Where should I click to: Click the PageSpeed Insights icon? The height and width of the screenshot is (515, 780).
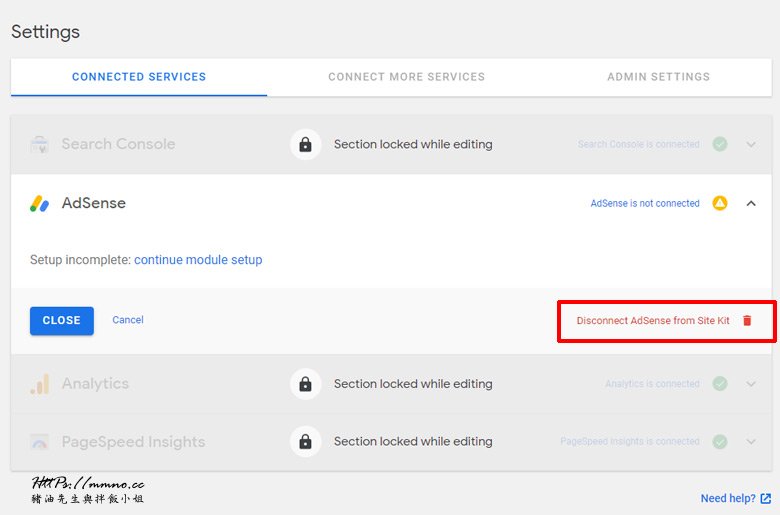[x=40, y=442]
